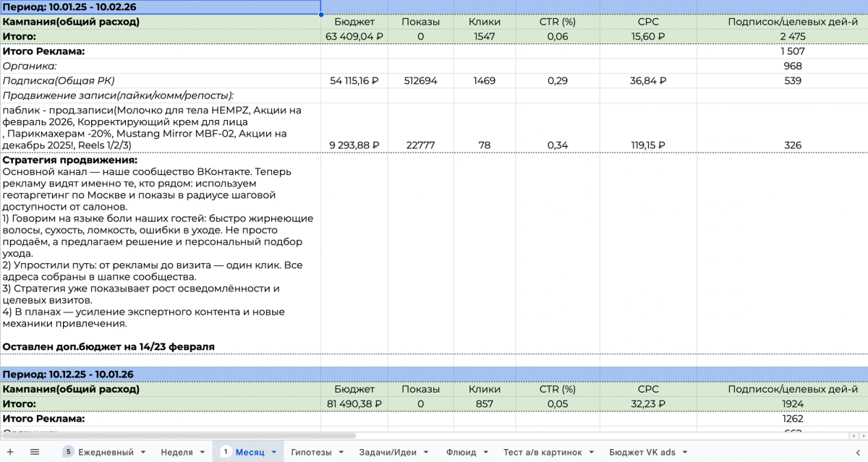The image size is (868, 462).
Task: Select the subscriptions total cell 2 475
Action: 793,36
